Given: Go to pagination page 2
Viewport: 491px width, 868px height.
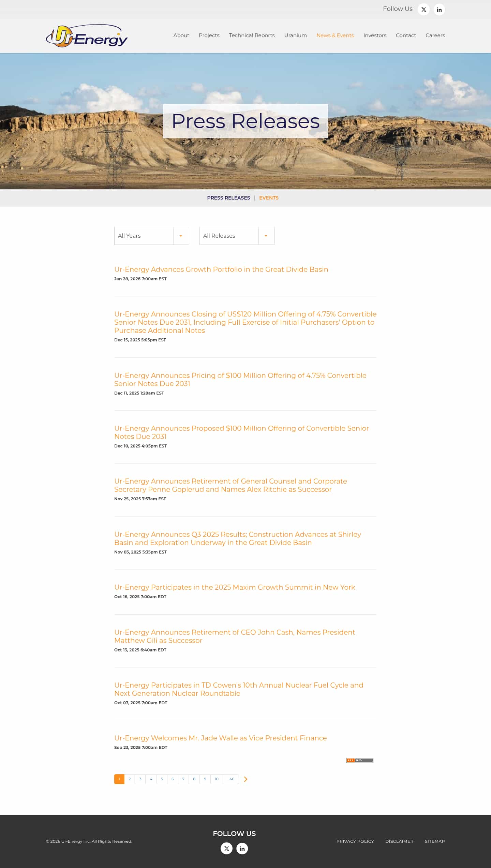Looking at the screenshot, I should pos(130,779).
